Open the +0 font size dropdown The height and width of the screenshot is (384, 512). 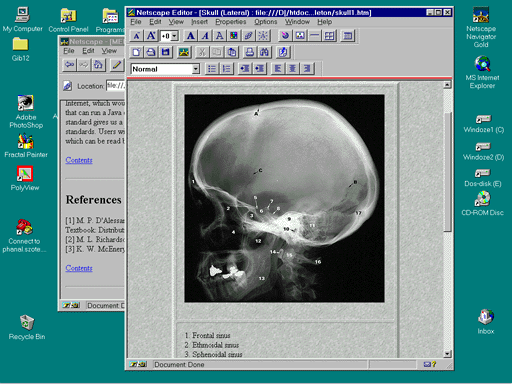pyautogui.click(x=175, y=36)
